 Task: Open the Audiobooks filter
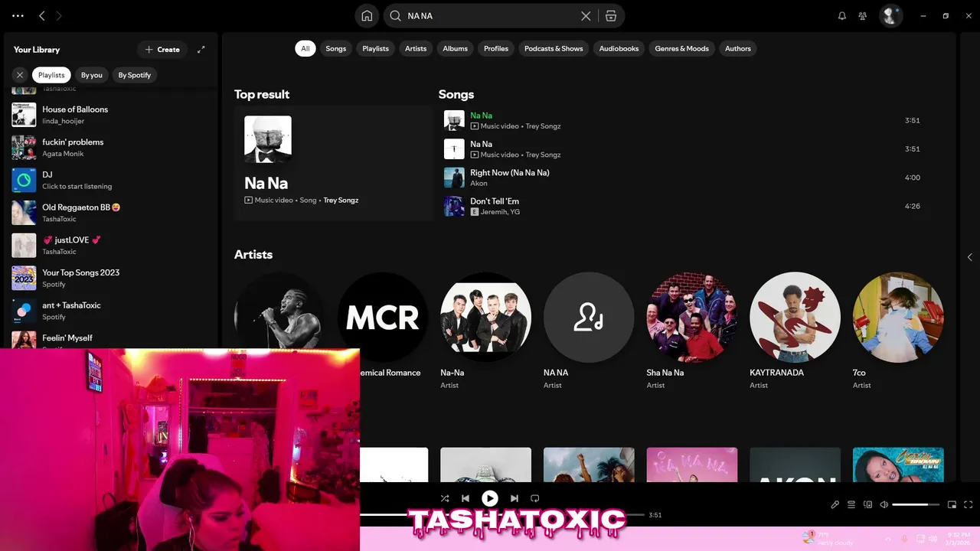[619, 48]
